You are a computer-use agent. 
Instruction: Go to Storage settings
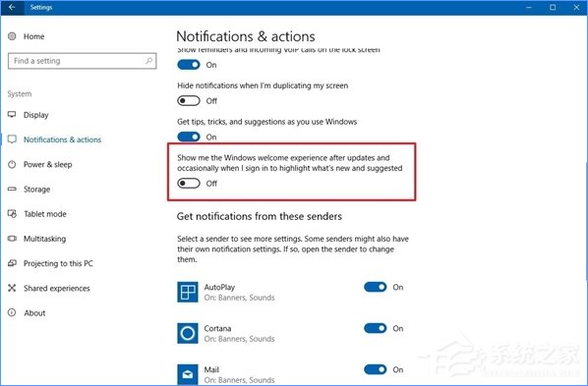pos(36,190)
